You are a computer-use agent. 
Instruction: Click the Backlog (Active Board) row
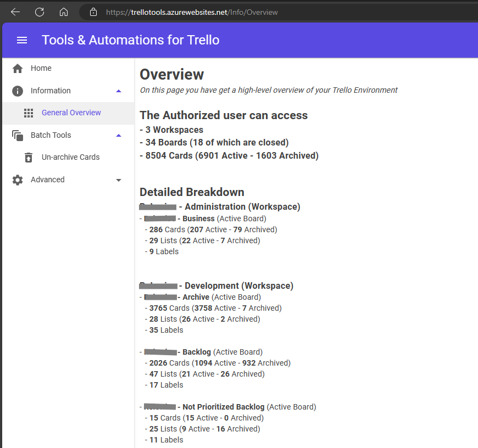(x=201, y=352)
